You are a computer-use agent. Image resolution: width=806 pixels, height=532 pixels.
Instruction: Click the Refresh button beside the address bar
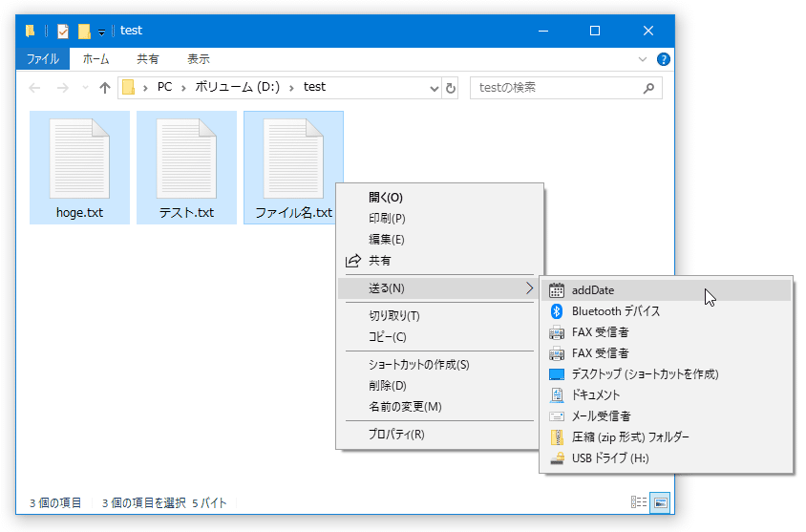click(451, 88)
